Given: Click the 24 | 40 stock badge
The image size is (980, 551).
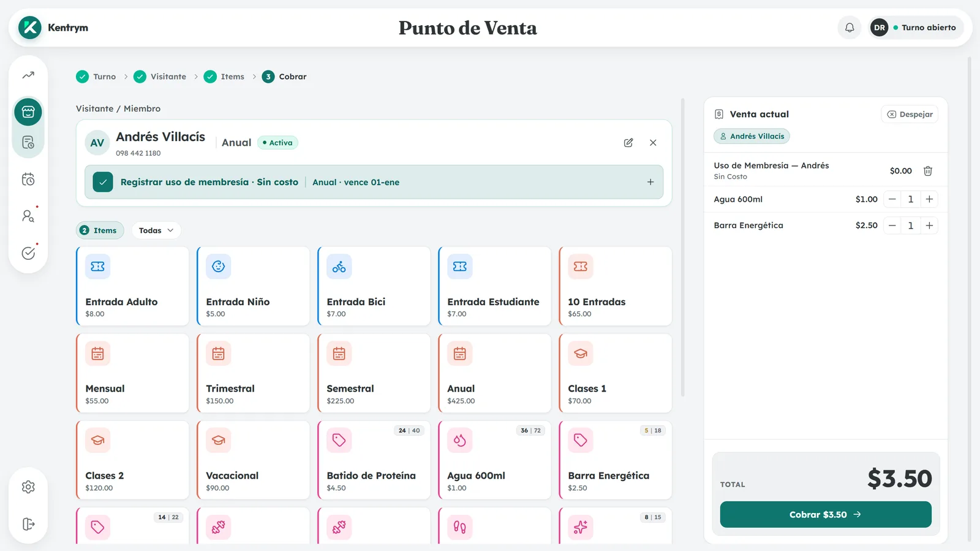Looking at the screenshot, I should click(x=409, y=431).
